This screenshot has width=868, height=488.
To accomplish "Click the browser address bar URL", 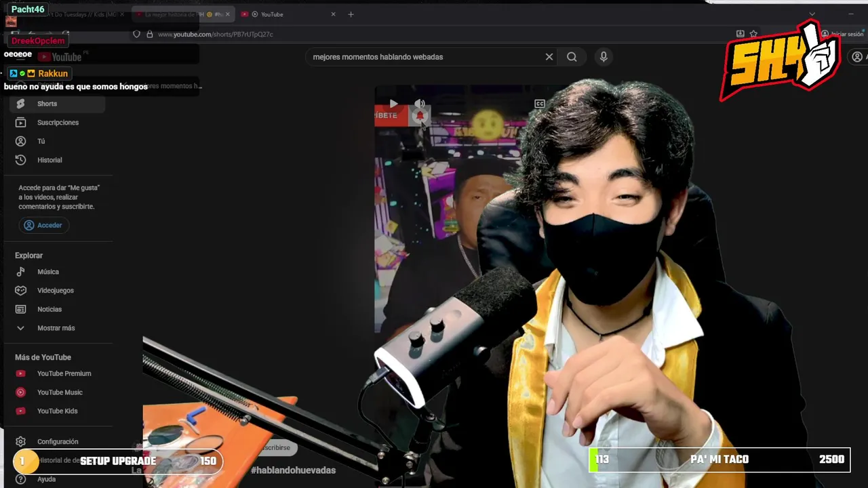I will pyautogui.click(x=216, y=34).
